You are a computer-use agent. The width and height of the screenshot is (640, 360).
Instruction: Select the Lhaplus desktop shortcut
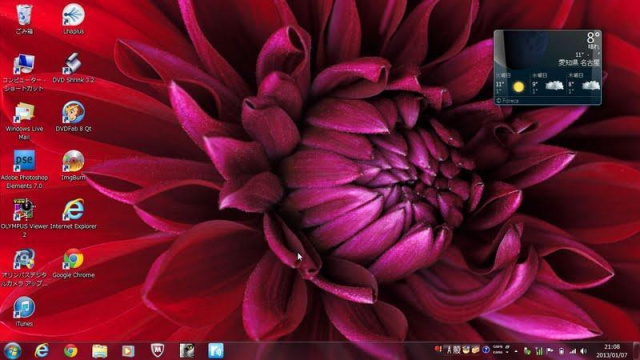(x=73, y=19)
